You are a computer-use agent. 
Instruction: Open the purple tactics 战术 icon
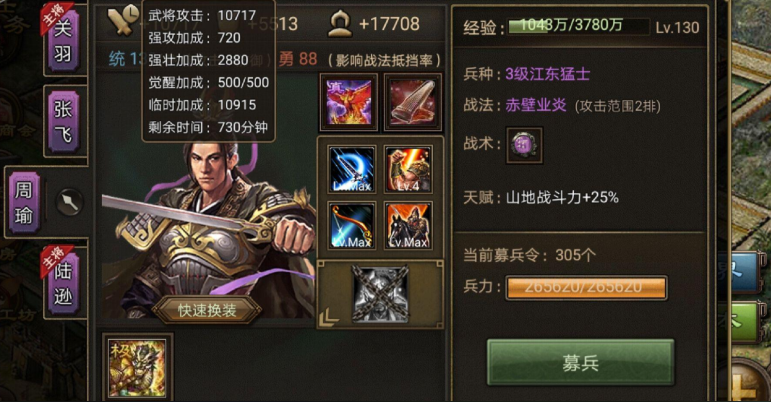coord(524,145)
